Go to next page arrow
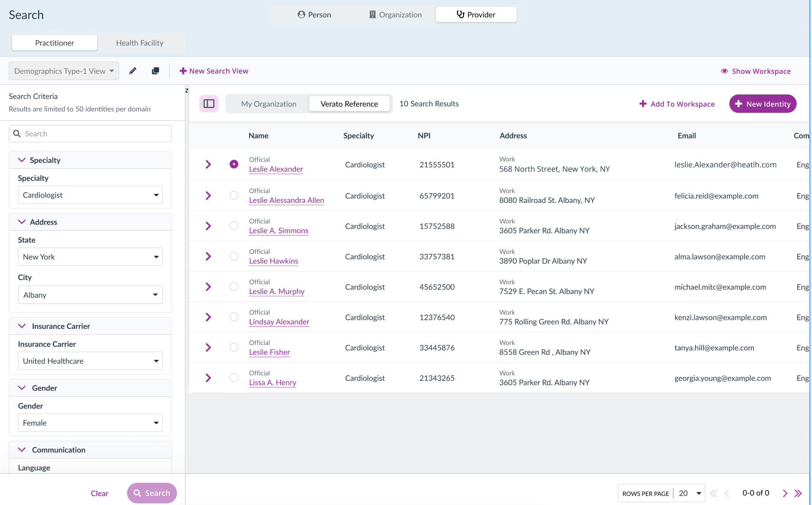Image resolution: width=812 pixels, height=505 pixels. (x=785, y=493)
